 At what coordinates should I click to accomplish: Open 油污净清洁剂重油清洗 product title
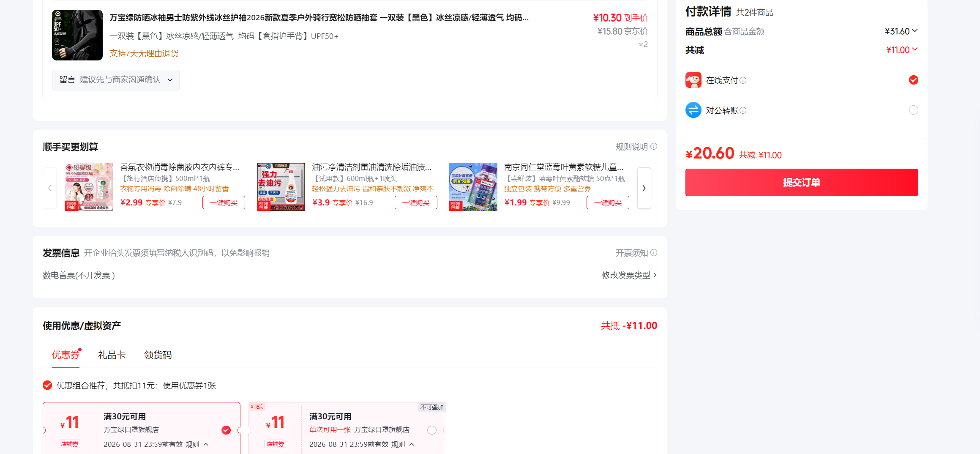372,167
